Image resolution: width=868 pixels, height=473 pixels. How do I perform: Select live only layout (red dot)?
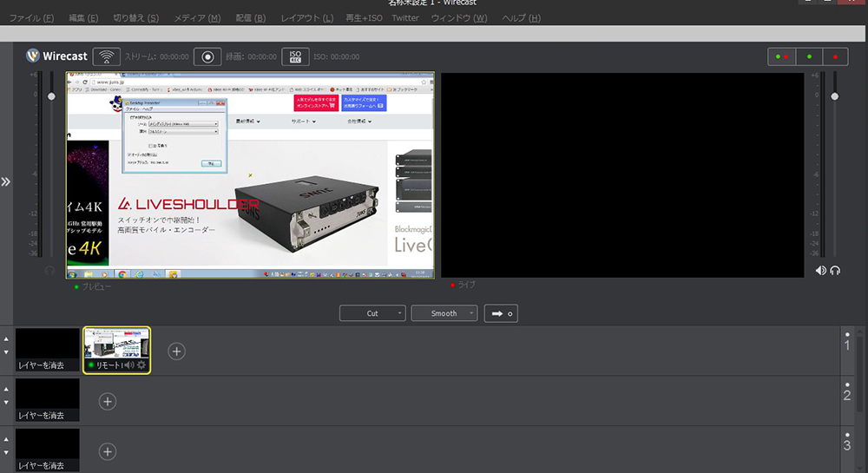pos(835,56)
